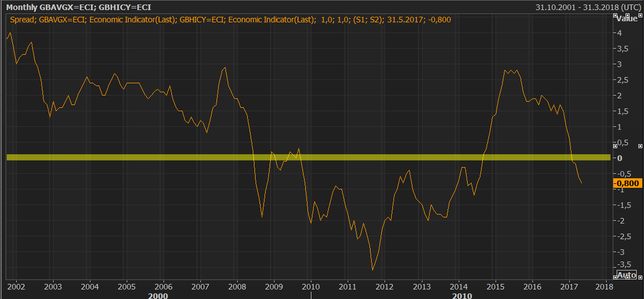Click the 2014 year label on time axis

point(458,286)
